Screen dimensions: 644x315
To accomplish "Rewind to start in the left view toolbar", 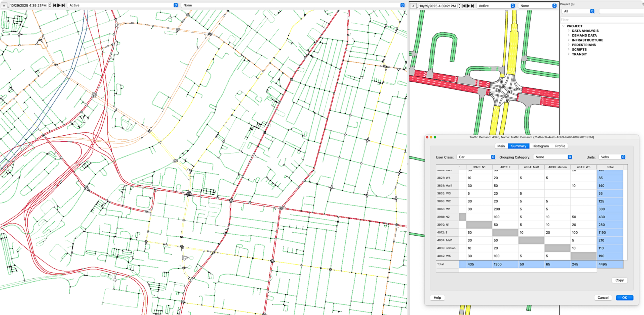I will (55, 5).
